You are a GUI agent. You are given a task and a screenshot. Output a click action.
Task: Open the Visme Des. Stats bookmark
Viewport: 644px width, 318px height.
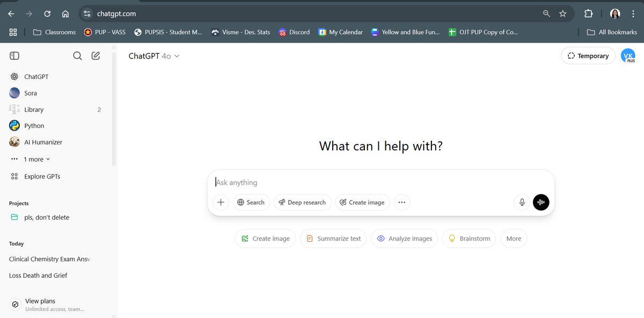240,32
